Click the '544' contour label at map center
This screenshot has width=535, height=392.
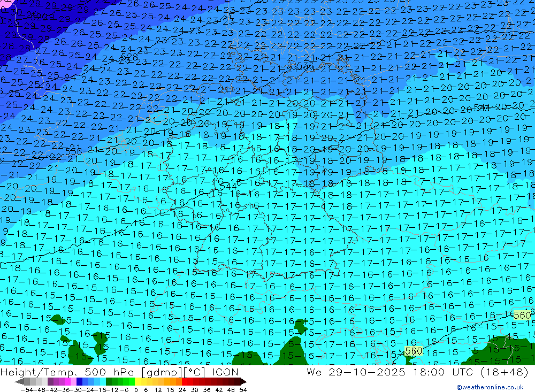click(x=228, y=187)
